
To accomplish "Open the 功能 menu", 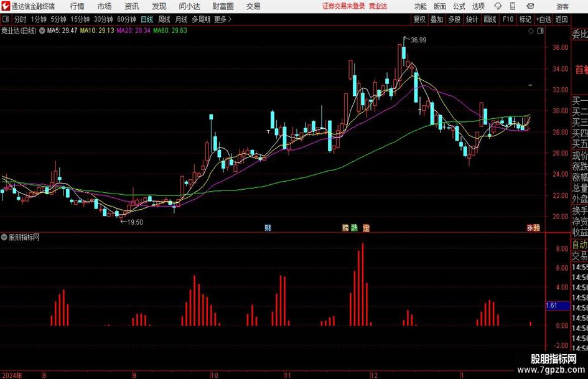I will pos(421,6).
